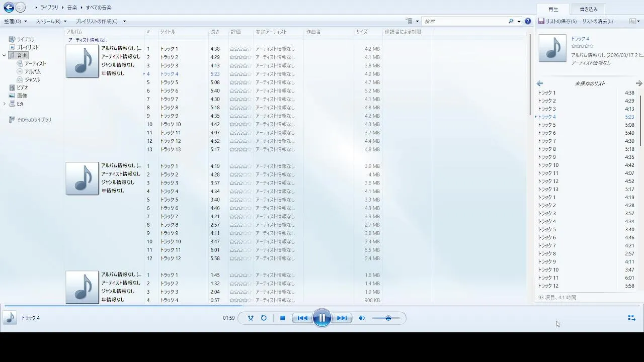Toggle shuffle playback mode

[251, 318]
